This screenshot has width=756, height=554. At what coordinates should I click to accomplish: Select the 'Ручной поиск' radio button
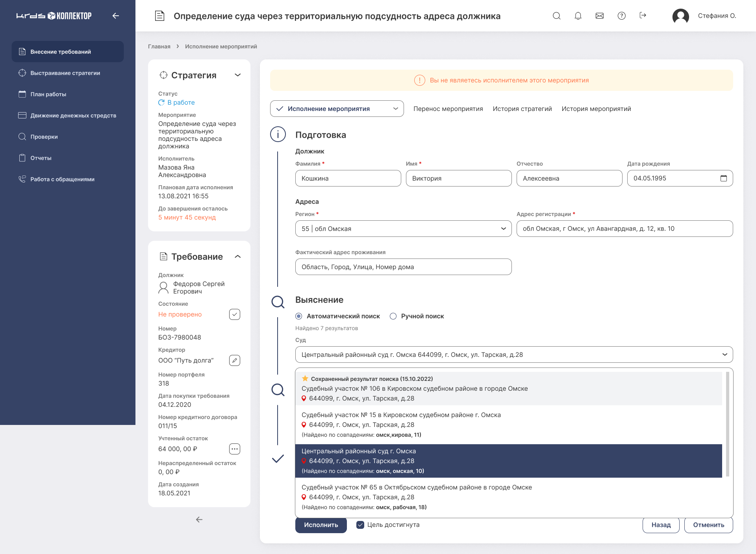pos(393,316)
